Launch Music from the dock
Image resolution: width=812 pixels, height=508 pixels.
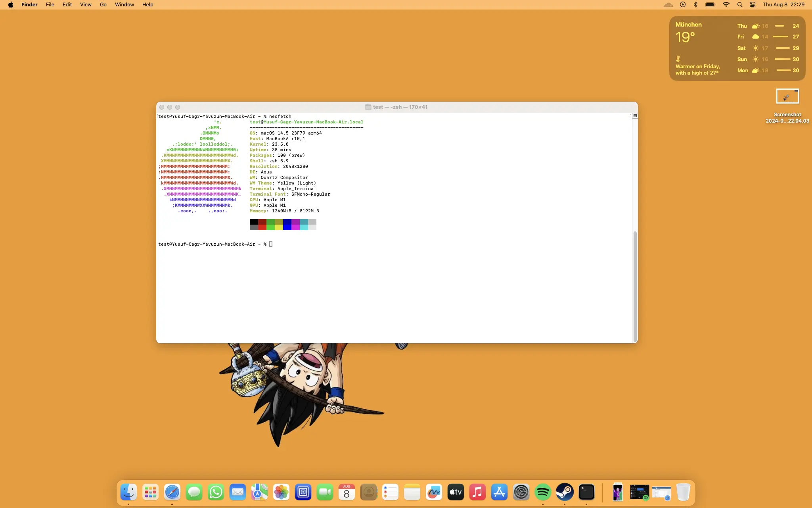coord(477,492)
